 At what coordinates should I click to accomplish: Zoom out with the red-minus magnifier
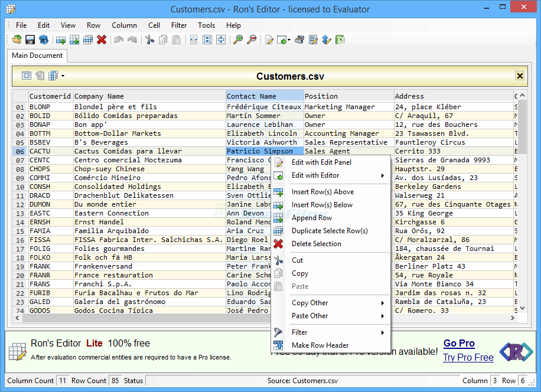click(252, 40)
